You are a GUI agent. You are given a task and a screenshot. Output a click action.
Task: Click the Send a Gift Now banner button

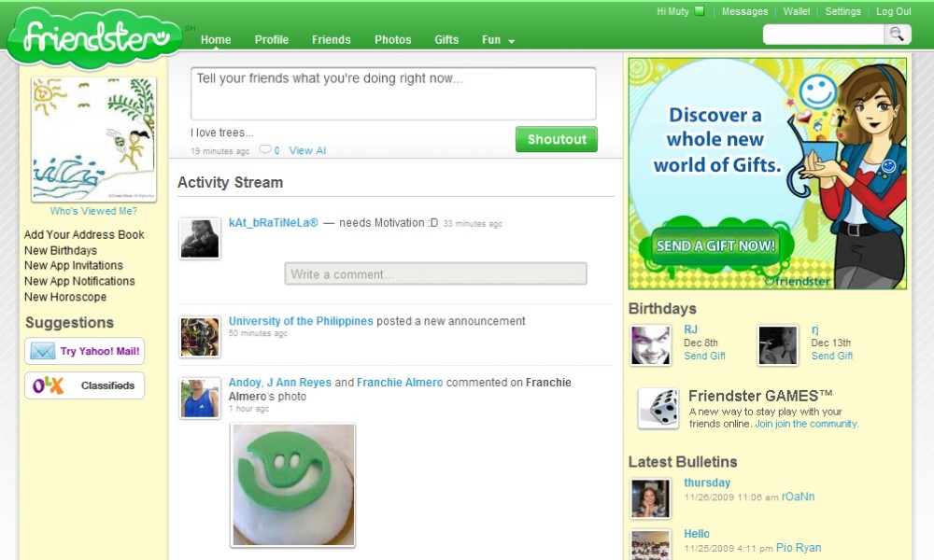click(x=716, y=246)
